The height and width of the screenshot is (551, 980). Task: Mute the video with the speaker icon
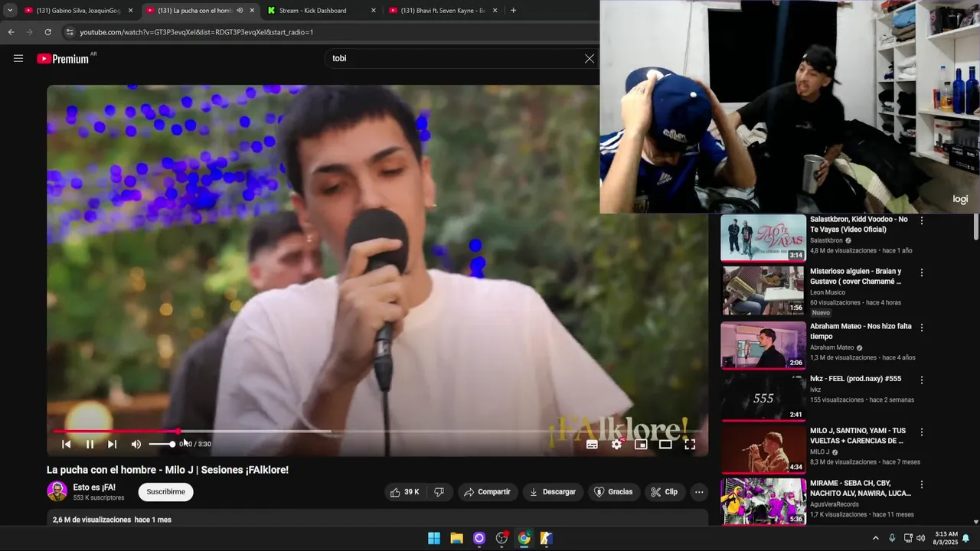136,444
